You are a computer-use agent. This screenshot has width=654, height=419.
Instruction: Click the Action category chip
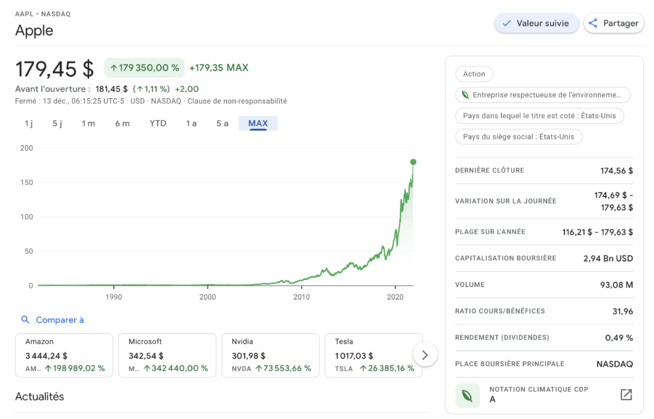(474, 74)
